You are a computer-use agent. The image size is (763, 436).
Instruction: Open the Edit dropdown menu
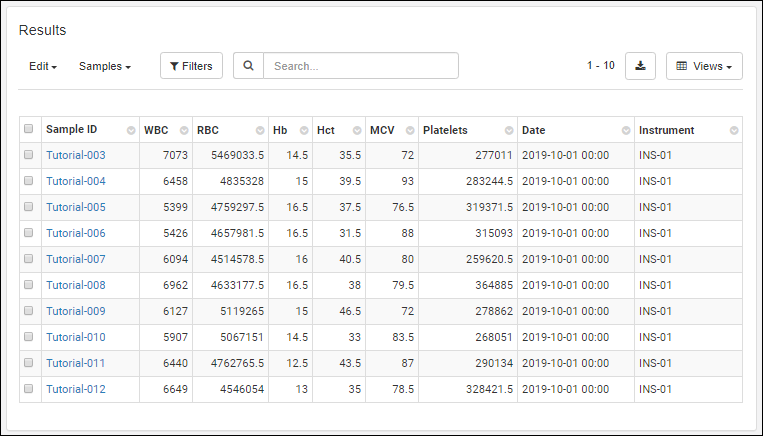pos(42,66)
